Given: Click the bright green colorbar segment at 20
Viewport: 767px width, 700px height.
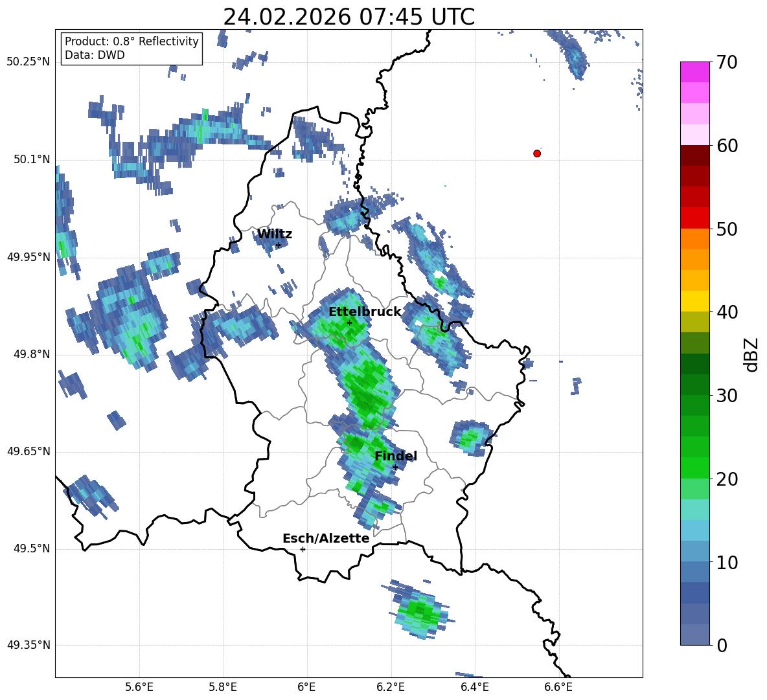Looking at the screenshot, I should pyautogui.click(x=695, y=468).
